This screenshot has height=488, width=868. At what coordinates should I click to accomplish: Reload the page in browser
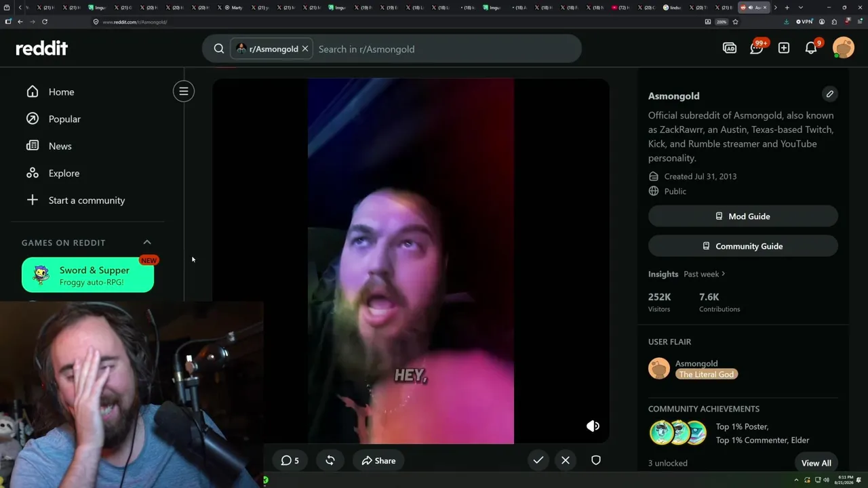45,22
